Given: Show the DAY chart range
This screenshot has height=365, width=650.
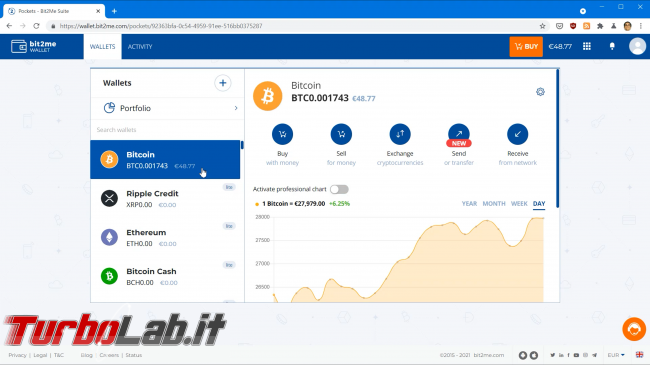Looking at the screenshot, I should click(x=539, y=204).
